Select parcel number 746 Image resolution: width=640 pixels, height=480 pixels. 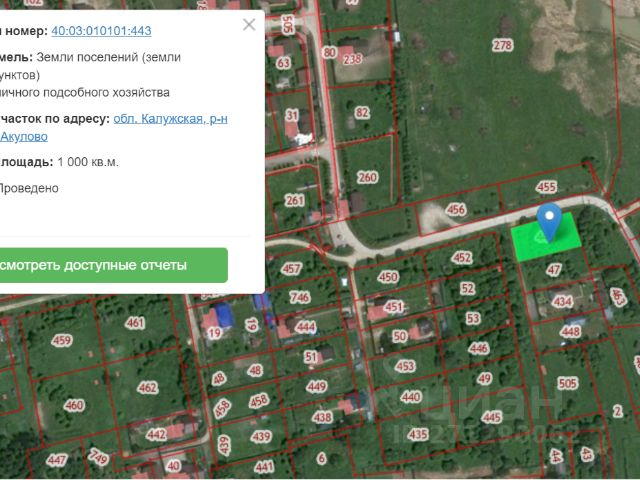299,297
